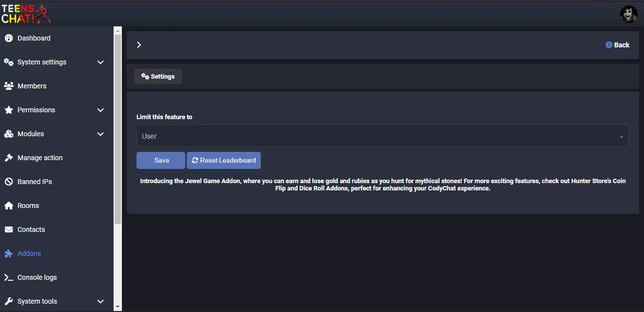Click the Rooms house icon
644x312 pixels.
pos(9,206)
